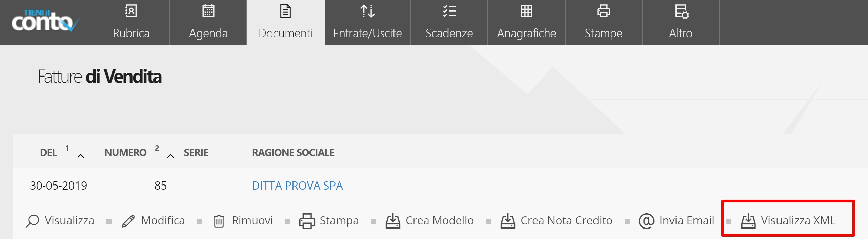This screenshot has height=239, width=868.
Task: Click Crea Nota Credito
Action: [x=557, y=221]
